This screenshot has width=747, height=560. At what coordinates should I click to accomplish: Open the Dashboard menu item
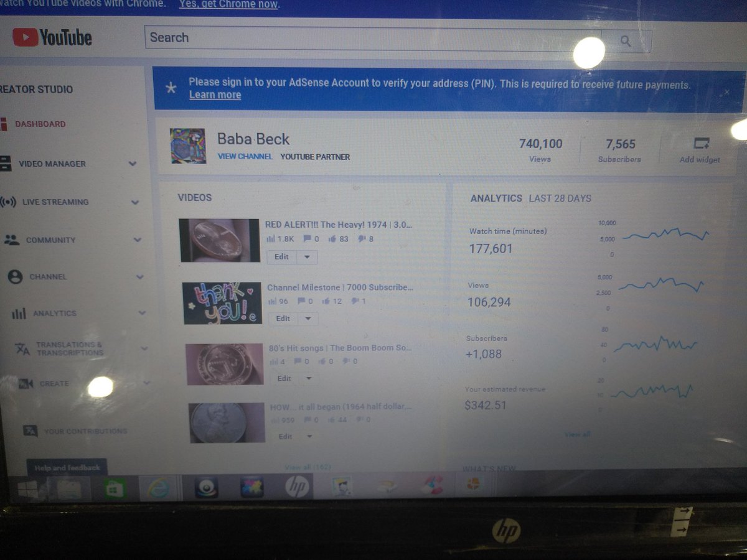tap(40, 124)
